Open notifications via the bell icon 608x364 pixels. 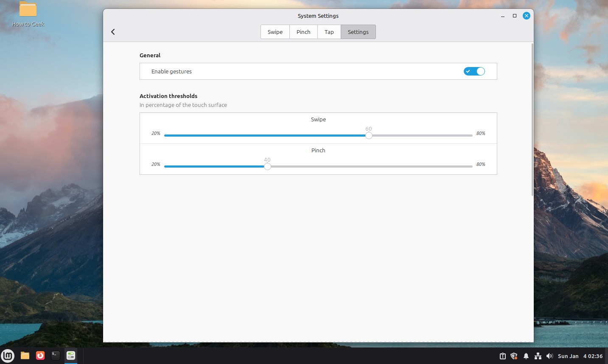526,356
